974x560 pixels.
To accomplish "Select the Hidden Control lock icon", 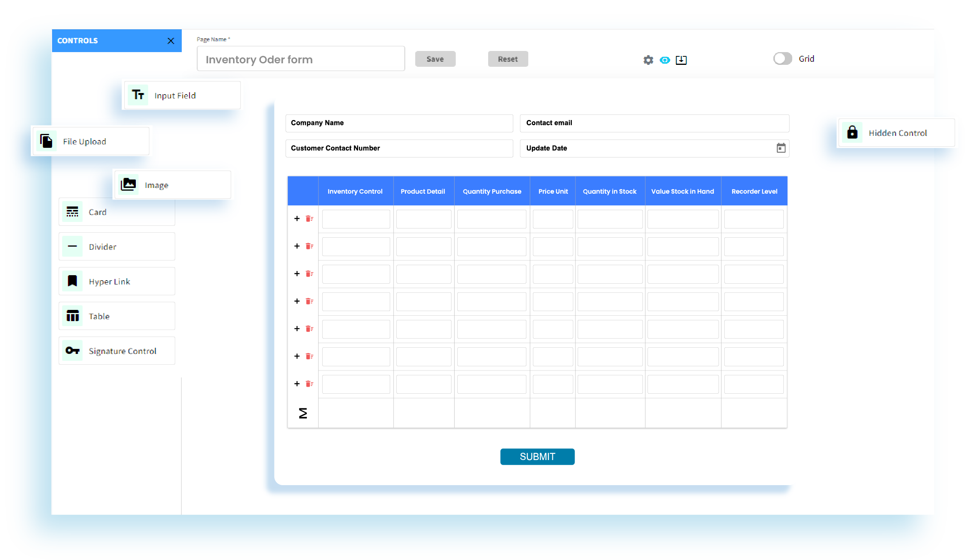I will tap(852, 132).
